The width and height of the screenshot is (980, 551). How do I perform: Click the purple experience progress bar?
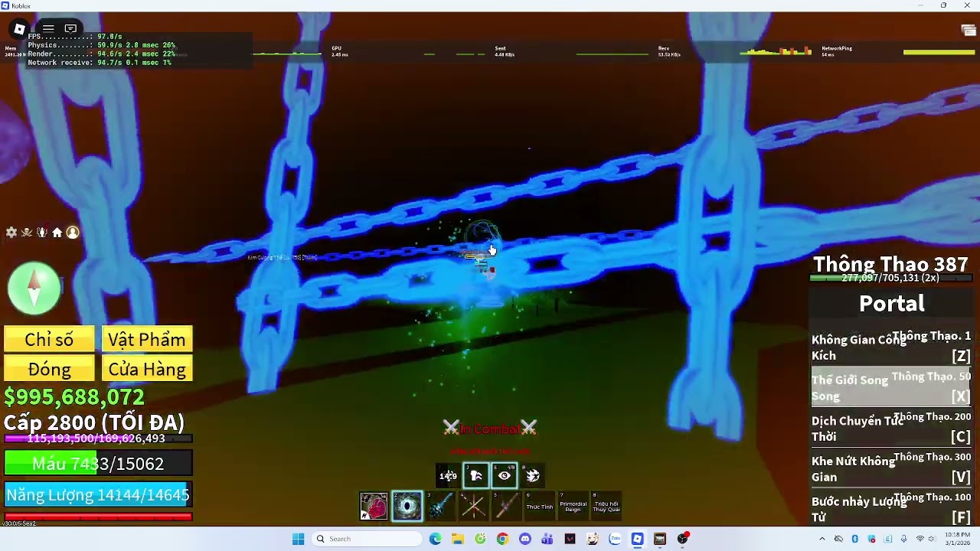[98, 439]
